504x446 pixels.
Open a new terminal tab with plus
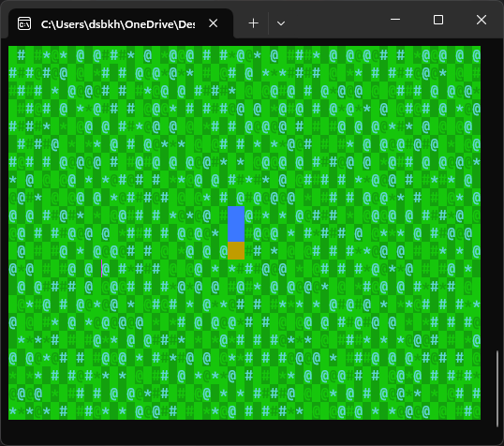253,23
